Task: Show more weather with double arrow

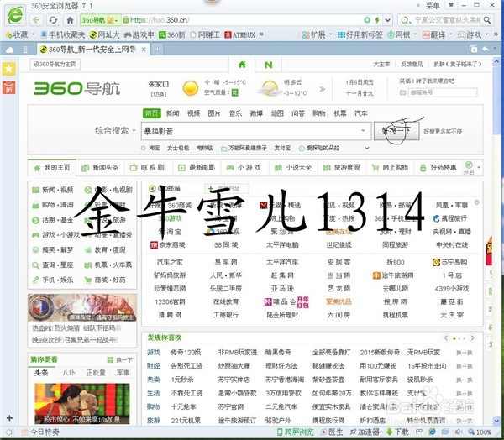Action: (322, 89)
